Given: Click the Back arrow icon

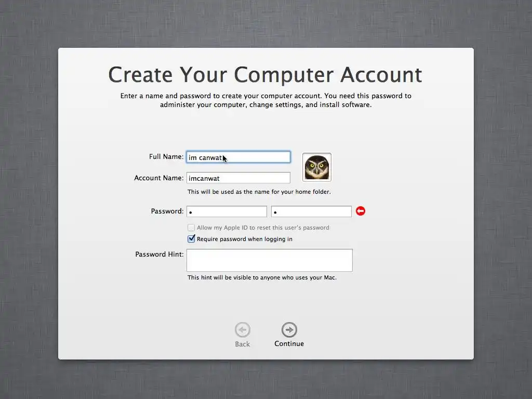Looking at the screenshot, I should pyautogui.click(x=242, y=329).
